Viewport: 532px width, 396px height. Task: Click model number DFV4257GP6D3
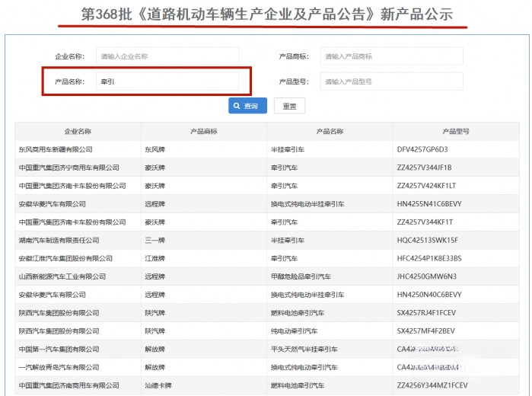[422, 149]
